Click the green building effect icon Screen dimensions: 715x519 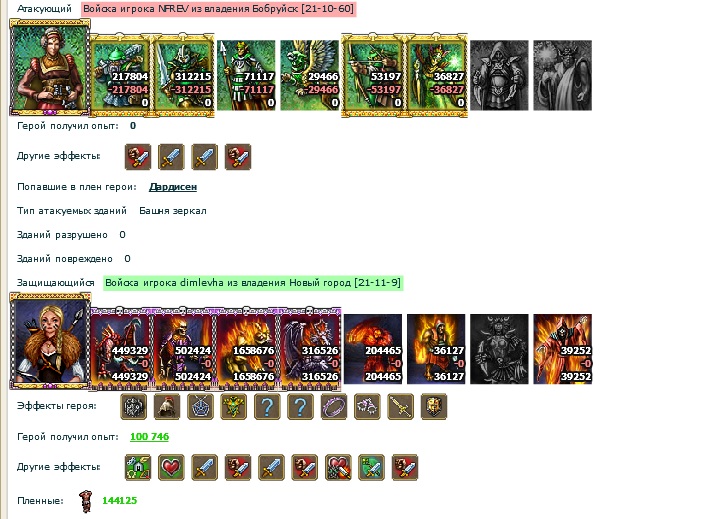(138, 467)
